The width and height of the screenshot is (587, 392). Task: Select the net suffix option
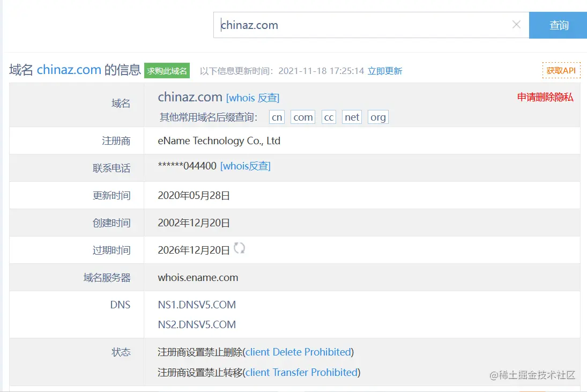(x=352, y=117)
